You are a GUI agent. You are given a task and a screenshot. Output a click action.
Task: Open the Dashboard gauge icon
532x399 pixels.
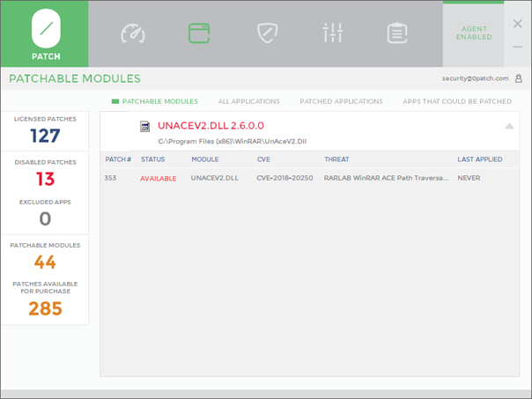coord(133,33)
